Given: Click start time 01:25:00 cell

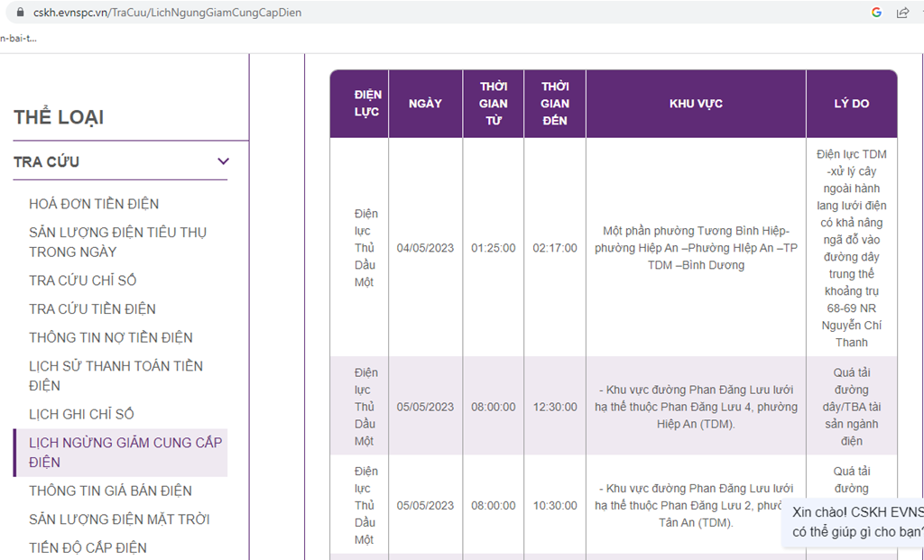Looking at the screenshot, I should click(494, 248).
